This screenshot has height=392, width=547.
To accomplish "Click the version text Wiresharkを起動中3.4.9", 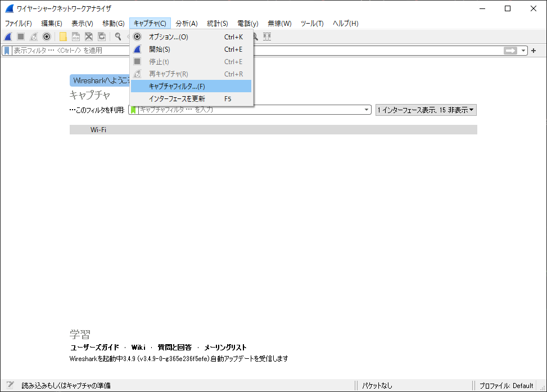I will 179,358.
